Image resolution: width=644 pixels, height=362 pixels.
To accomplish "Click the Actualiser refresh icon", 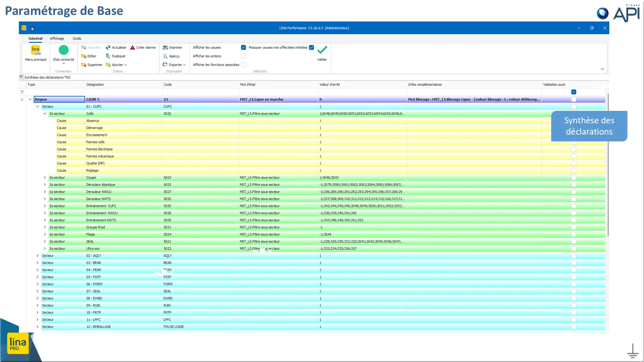I will coord(108,48).
